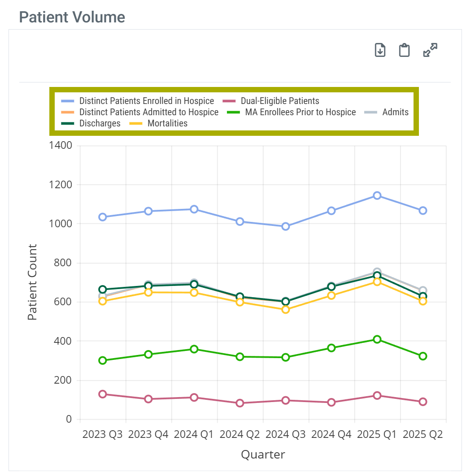Select 2025 Q1 MA Enrollees data point
466x476 pixels.
(x=377, y=339)
